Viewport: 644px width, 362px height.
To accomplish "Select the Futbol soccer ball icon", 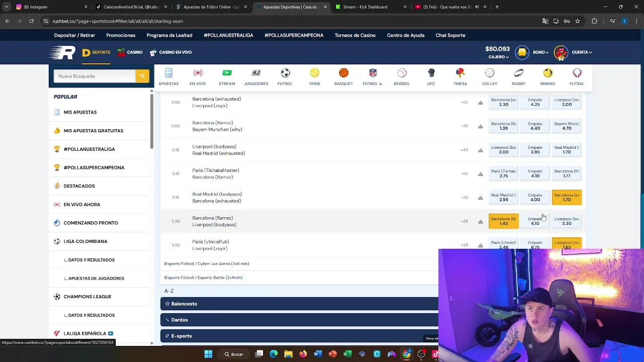I will (x=285, y=73).
